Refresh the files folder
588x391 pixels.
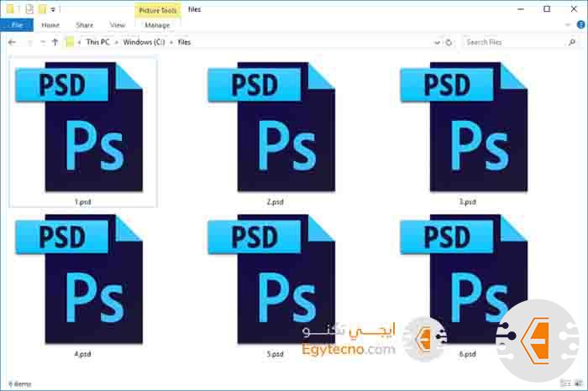point(449,42)
